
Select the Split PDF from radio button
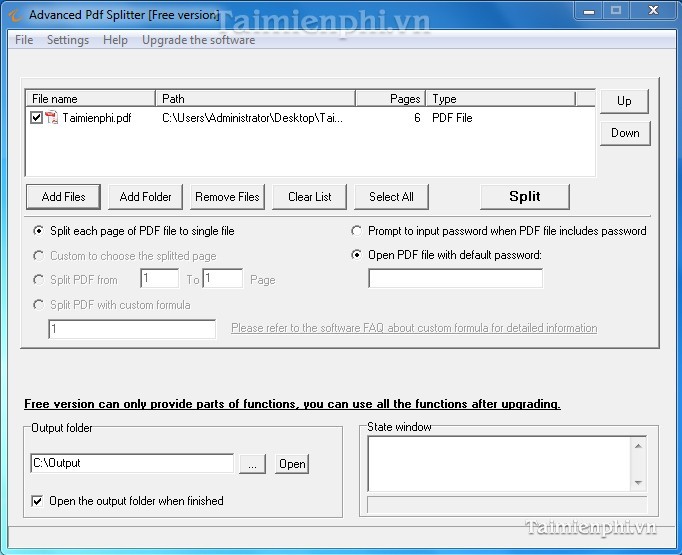38,280
